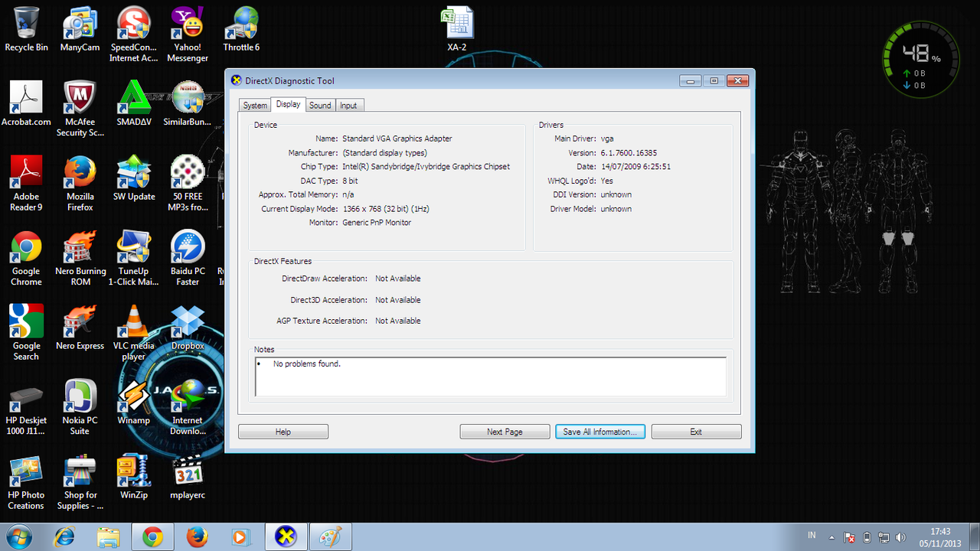Click the chip type text Intel(R) Sandybridge/Ivybridge
The height and width of the screenshot is (551, 980).
(426, 166)
